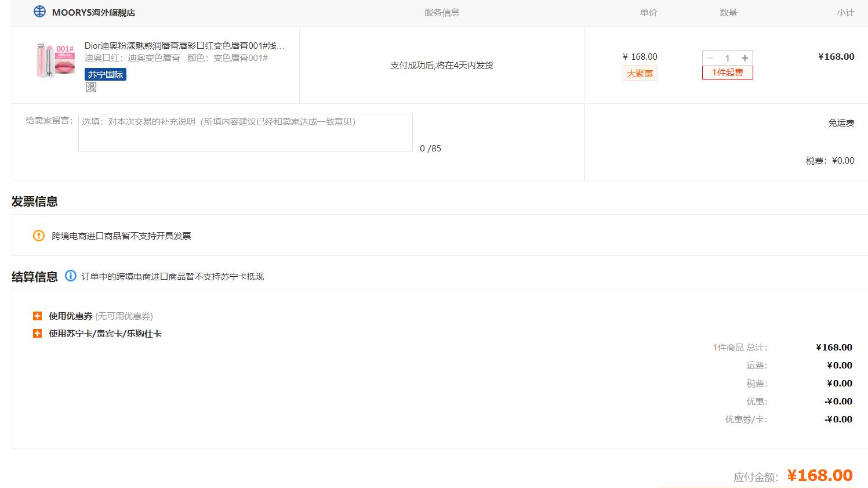Click the 应付金额 ¥168.00 total
The height and width of the screenshot is (488, 868).
tap(819, 476)
